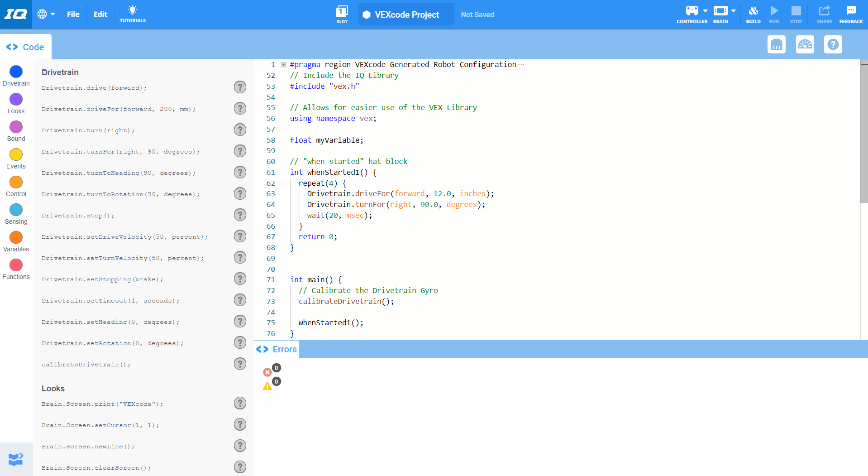Image resolution: width=868 pixels, height=476 pixels.
Task: Open the Feedback icon
Action: [851, 14]
